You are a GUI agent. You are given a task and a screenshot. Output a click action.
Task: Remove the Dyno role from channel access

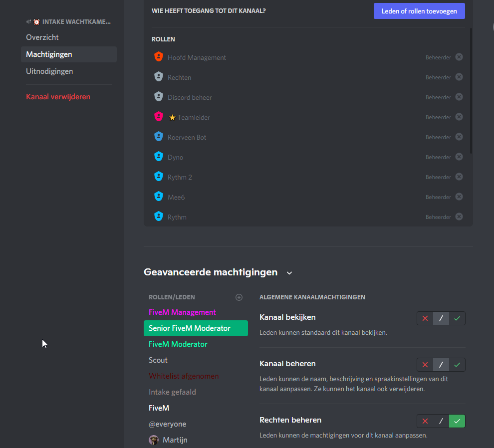pyautogui.click(x=459, y=157)
